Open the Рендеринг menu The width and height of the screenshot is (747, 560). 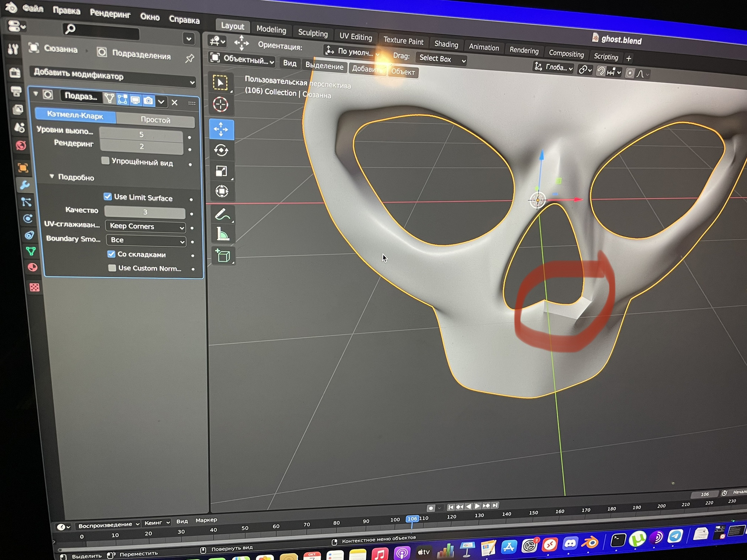[110, 14]
